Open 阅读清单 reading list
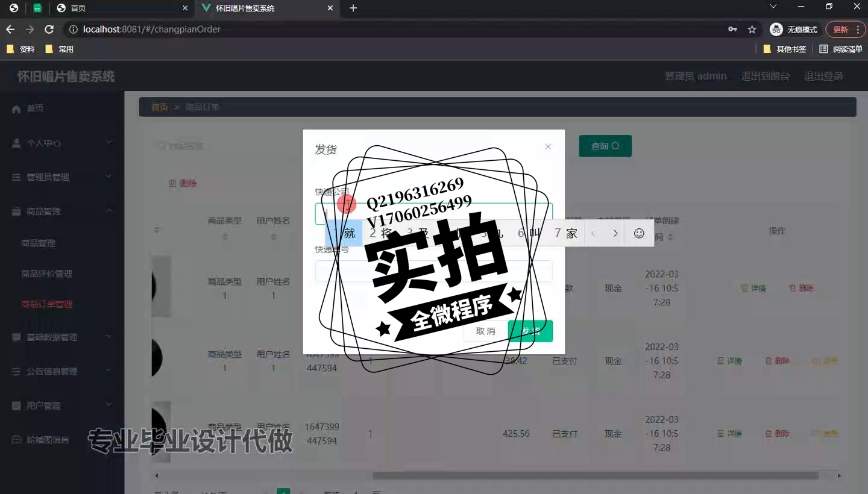The height and width of the screenshot is (494, 868). click(841, 49)
